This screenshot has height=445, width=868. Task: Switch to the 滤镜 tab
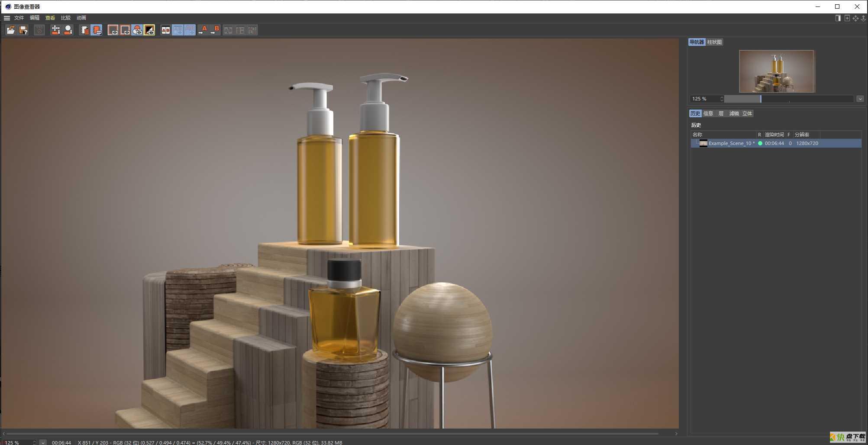click(x=734, y=113)
